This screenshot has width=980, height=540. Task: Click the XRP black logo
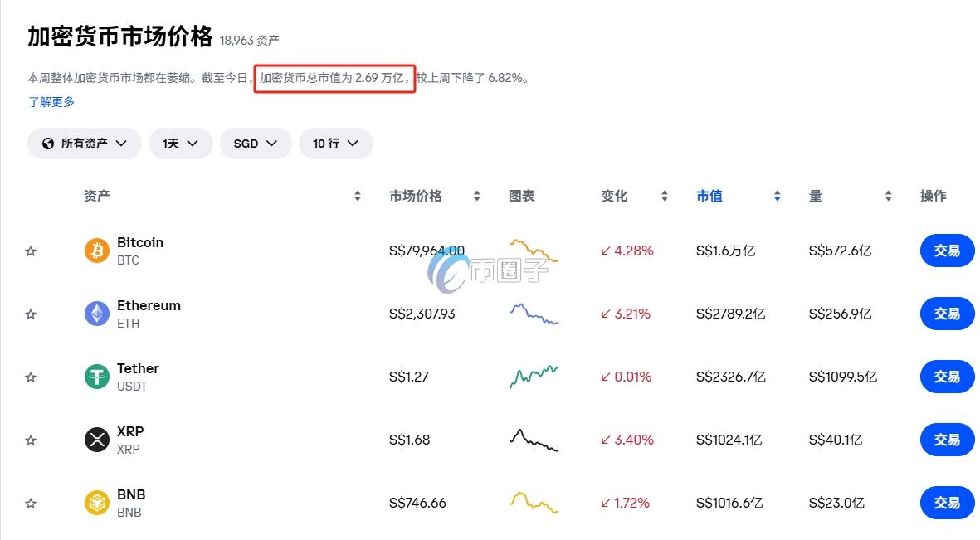[x=97, y=440]
